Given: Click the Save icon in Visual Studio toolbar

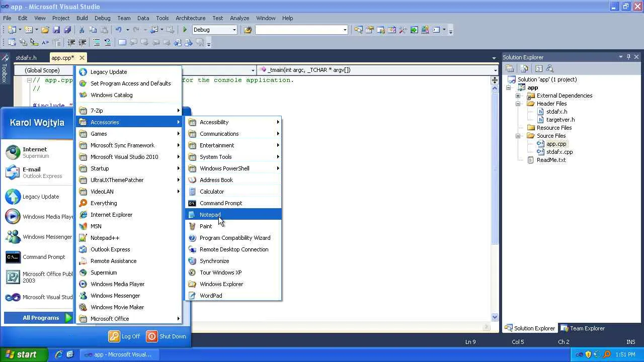Looking at the screenshot, I should [x=56, y=30].
